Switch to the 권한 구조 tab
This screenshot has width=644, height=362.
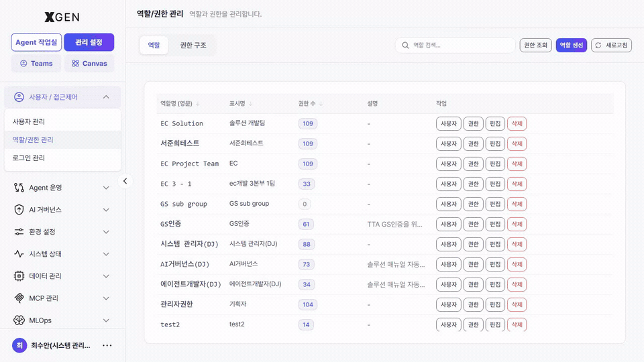tap(193, 45)
